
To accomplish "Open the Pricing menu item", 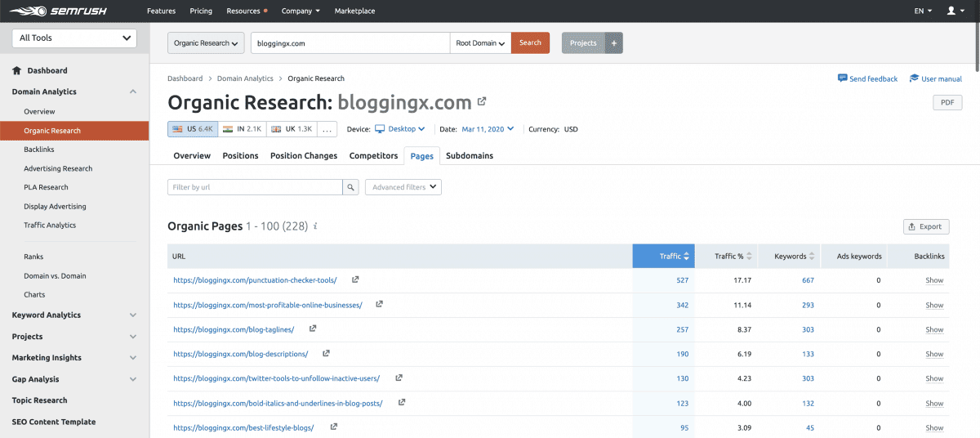I will pos(201,11).
